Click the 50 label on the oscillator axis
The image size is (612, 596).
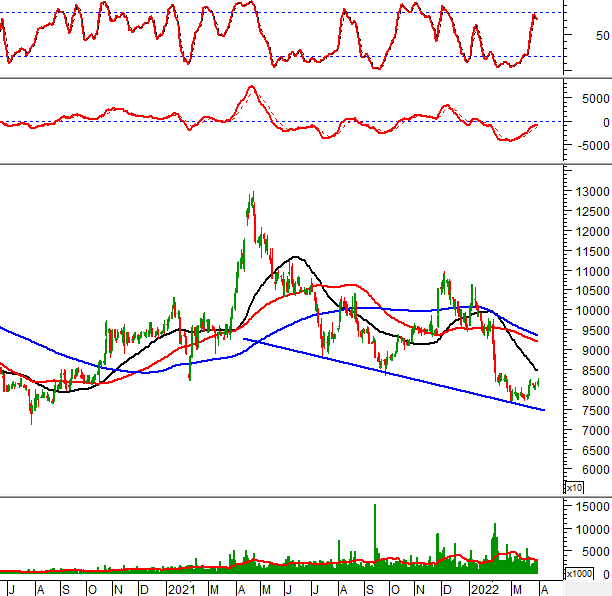[x=603, y=36]
